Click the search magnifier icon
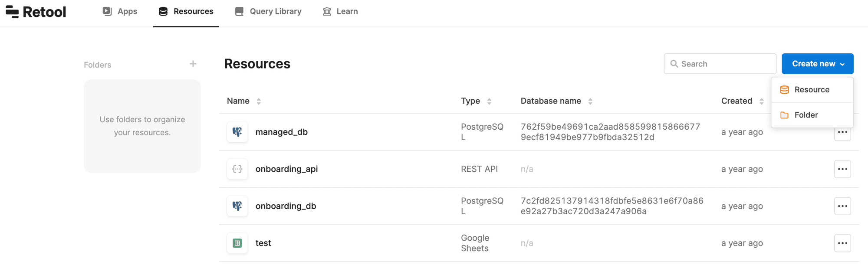The width and height of the screenshot is (868, 275). [674, 64]
